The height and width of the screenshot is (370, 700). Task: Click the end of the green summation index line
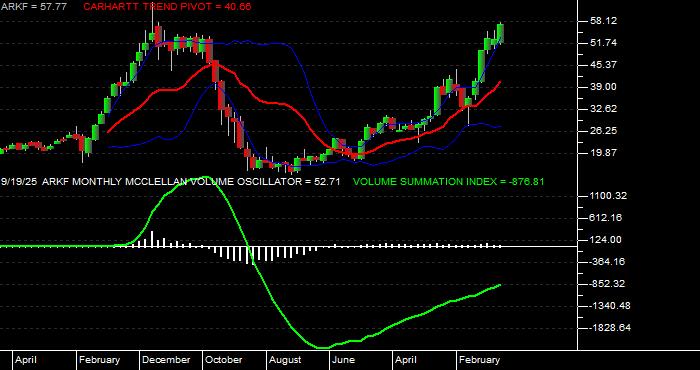(500, 285)
